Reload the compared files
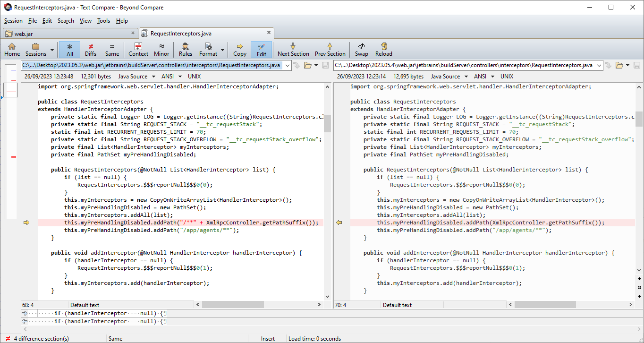The height and width of the screenshot is (343, 644). (x=384, y=50)
